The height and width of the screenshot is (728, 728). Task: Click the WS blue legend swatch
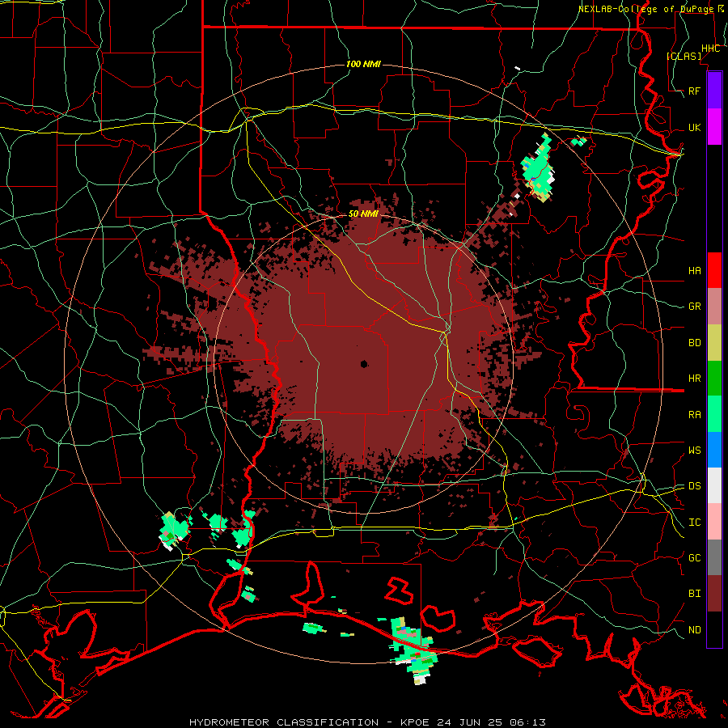coord(714,450)
